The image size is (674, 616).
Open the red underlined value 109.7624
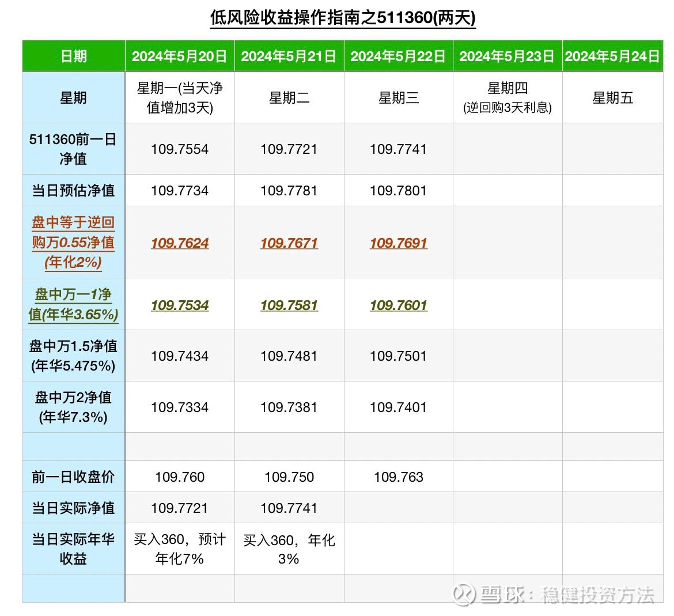coord(180,243)
